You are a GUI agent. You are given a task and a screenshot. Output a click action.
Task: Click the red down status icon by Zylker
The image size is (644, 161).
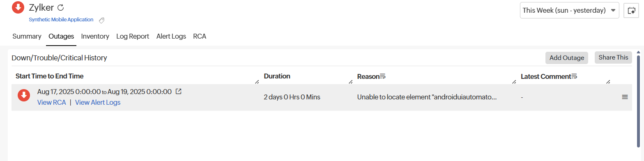click(18, 7)
